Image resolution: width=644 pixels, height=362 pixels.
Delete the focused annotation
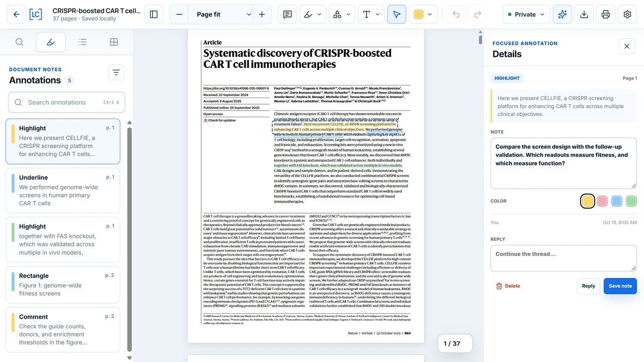point(508,286)
